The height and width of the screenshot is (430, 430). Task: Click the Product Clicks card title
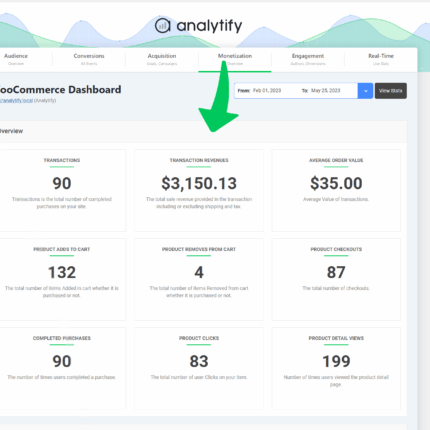199,338
